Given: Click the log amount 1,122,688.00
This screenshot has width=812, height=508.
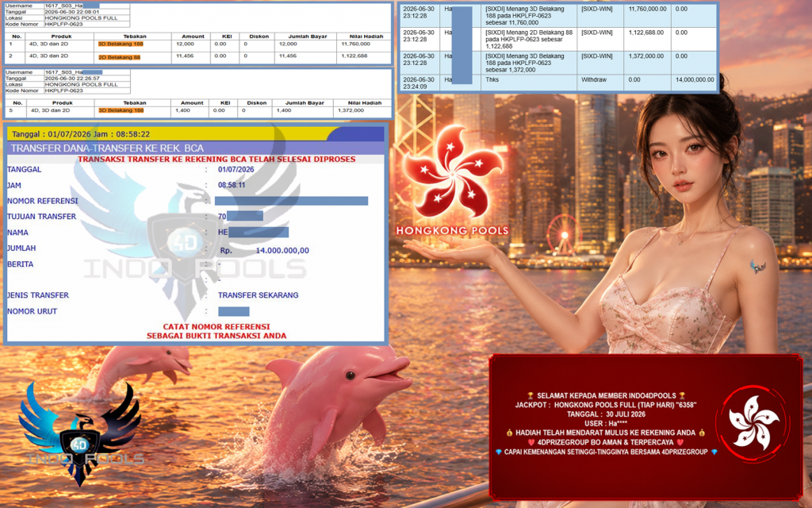Looking at the screenshot, I should 645,32.
